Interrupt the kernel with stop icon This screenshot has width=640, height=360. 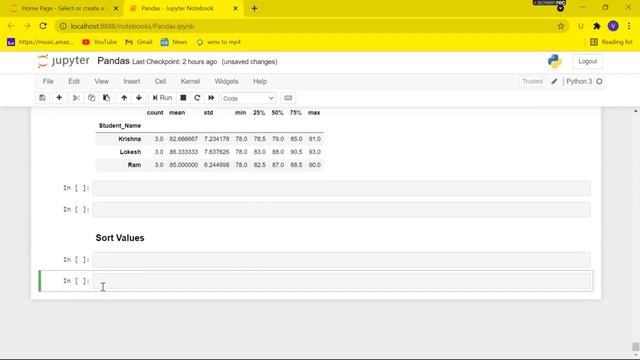(x=183, y=98)
